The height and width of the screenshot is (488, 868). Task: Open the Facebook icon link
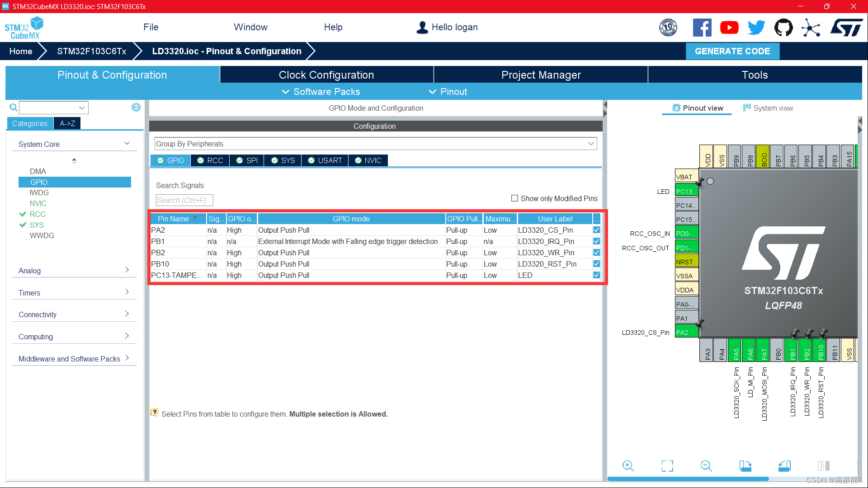pyautogui.click(x=702, y=28)
